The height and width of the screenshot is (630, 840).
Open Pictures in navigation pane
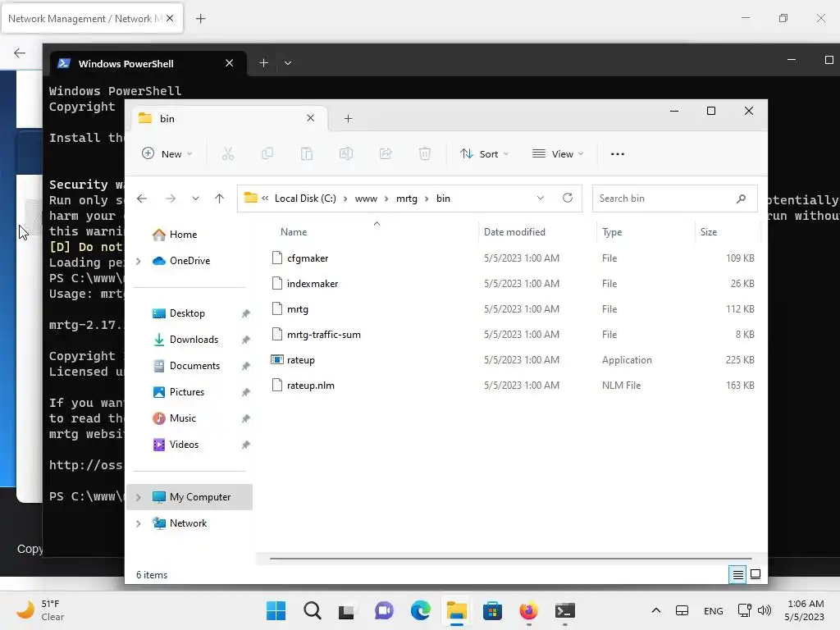tap(186, 392)
